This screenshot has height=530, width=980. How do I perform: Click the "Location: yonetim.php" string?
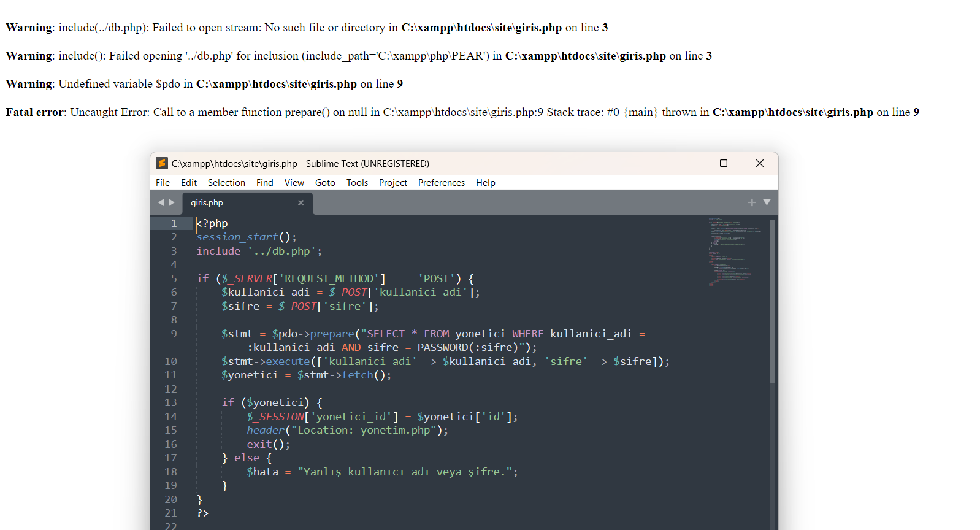364,430
